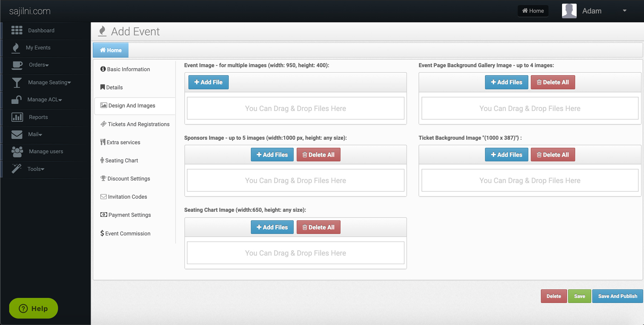
Task: Click the Dashboard grid icon
Action: tap(17, 30)
